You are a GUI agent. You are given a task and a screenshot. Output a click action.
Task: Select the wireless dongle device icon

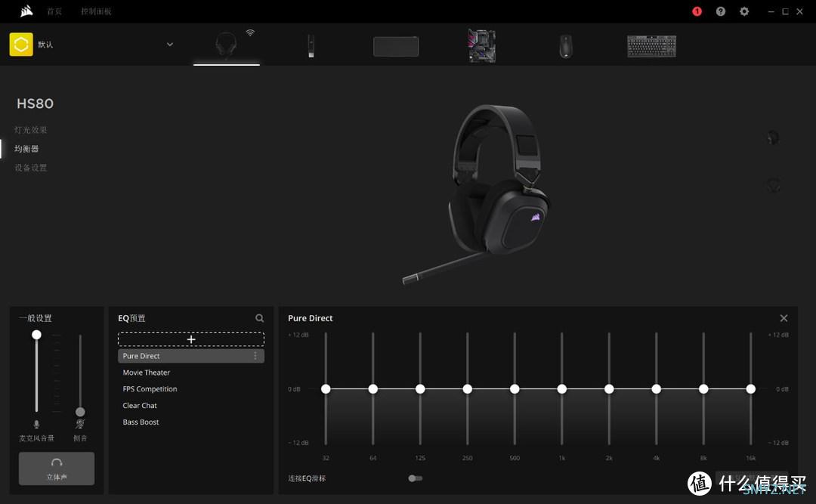tap(311, 46)
